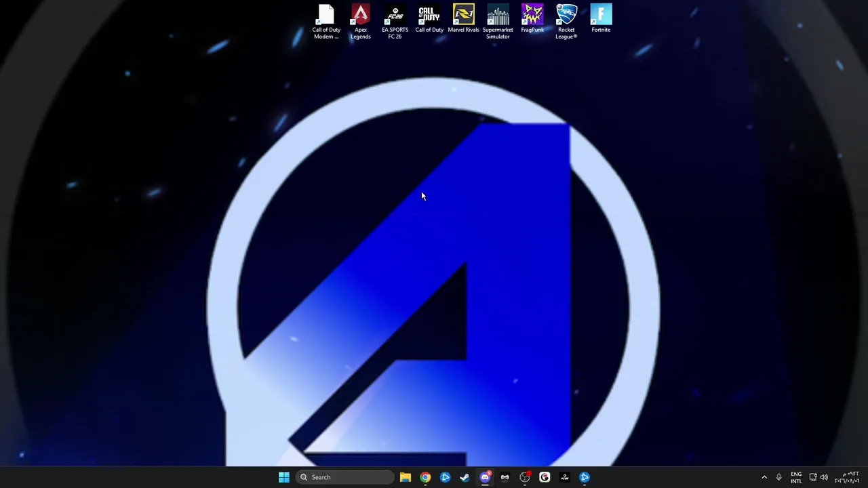
Task: Click the microphone icon in system tray
Action: point(779,477)
